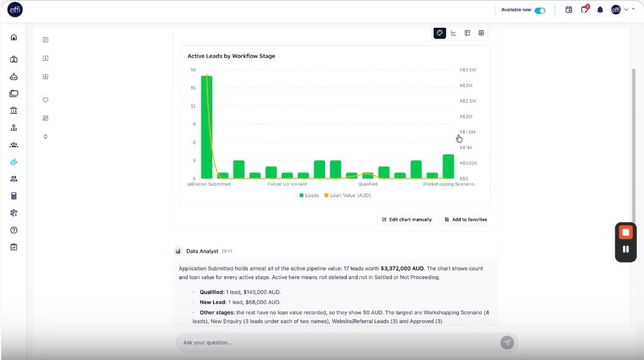The image size is (644, 360).
Task: Open the clipboard checklist icon in sidebar
Action: tap(13, 247)
